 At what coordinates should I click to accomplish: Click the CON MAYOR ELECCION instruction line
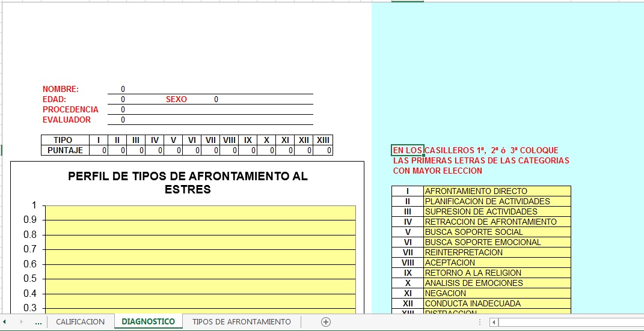pos(437,171)
